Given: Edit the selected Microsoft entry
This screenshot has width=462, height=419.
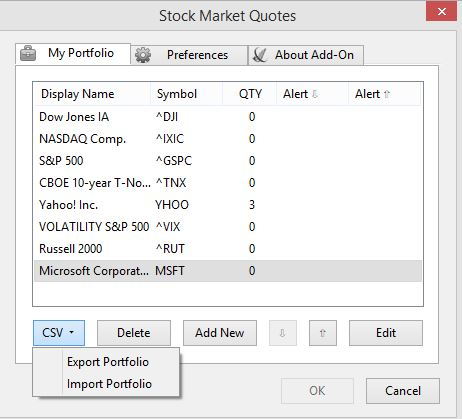Looking at the screenshot, I should click(386, 333).
